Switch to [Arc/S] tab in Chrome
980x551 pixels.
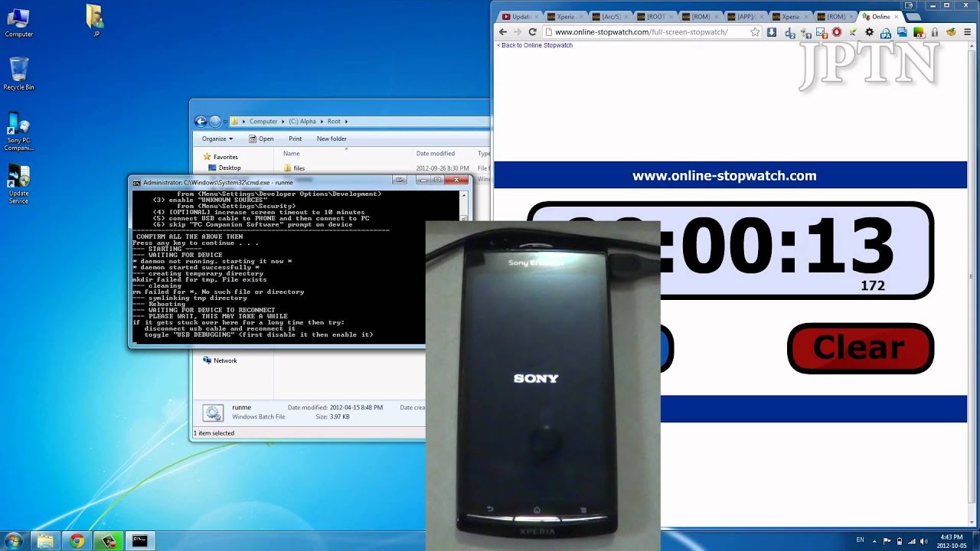coord(610,16)
